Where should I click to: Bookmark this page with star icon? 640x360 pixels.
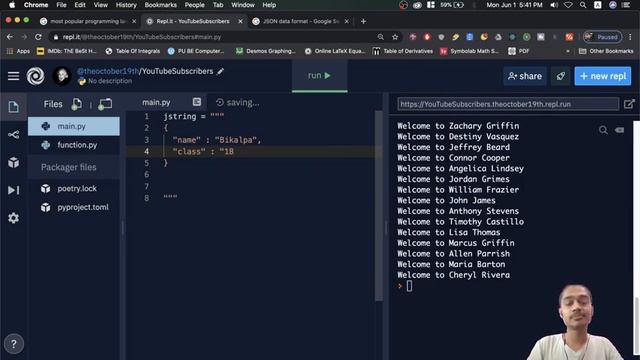395,37
